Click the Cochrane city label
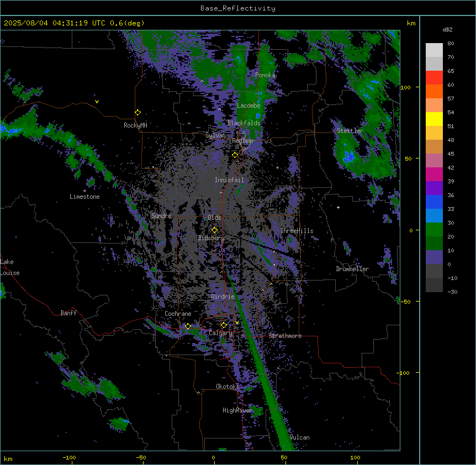This screenshot has height=465, width=476. 178,314
